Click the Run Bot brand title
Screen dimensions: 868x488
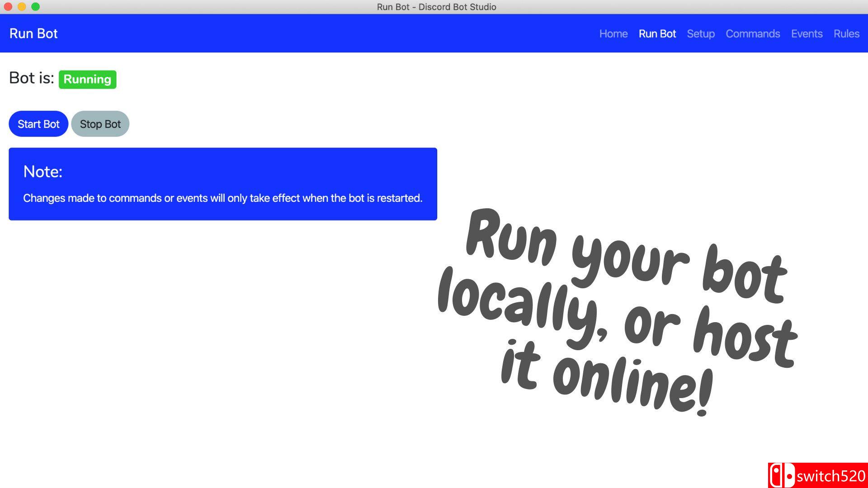coord(33,34)
